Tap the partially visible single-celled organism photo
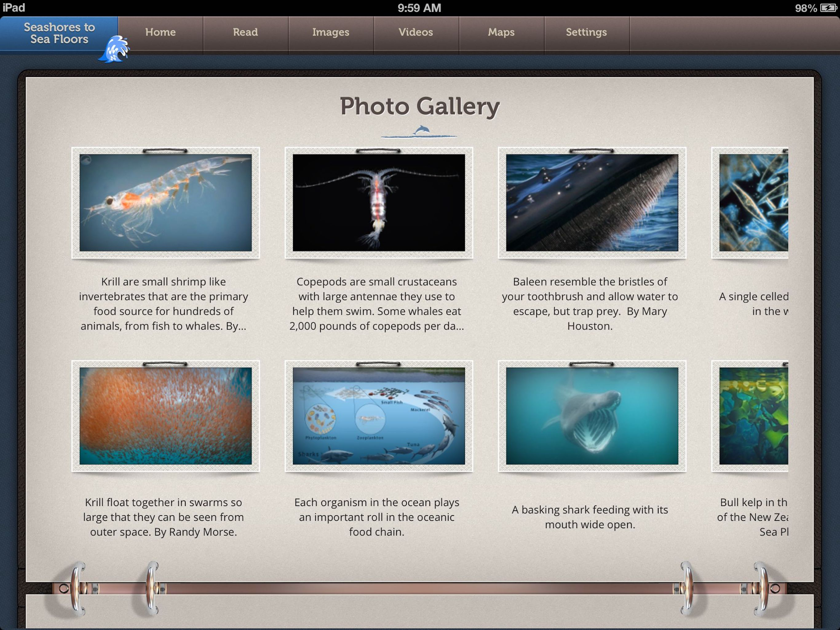This screenshot has height=630, width=840. click(x=753, y=202)
